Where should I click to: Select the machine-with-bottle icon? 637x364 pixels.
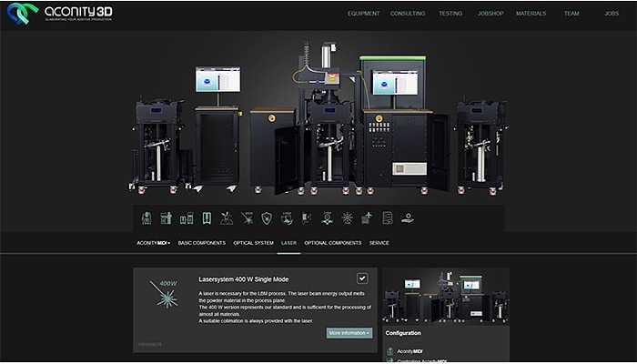click(167, 218)
